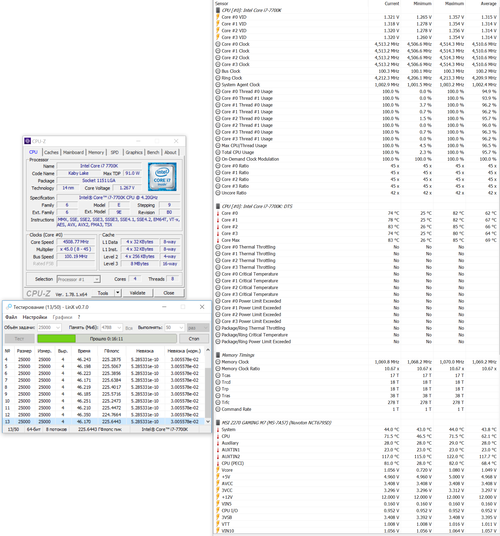Click the icon beside Memory Clock Ratio
Screen dimensions: 500x536
coord(218,368)
